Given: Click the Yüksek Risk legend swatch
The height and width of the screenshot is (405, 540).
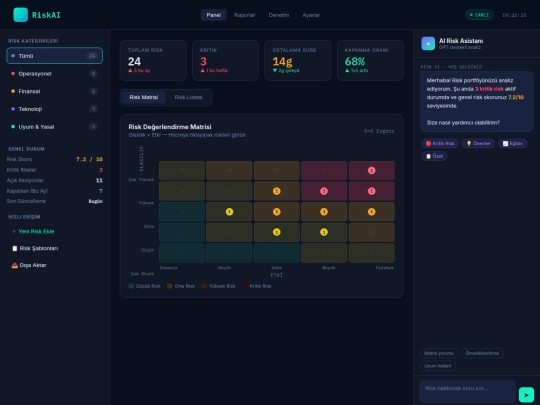Looking at the screenshot, I should pyautogui.click(x=204, y=286).
